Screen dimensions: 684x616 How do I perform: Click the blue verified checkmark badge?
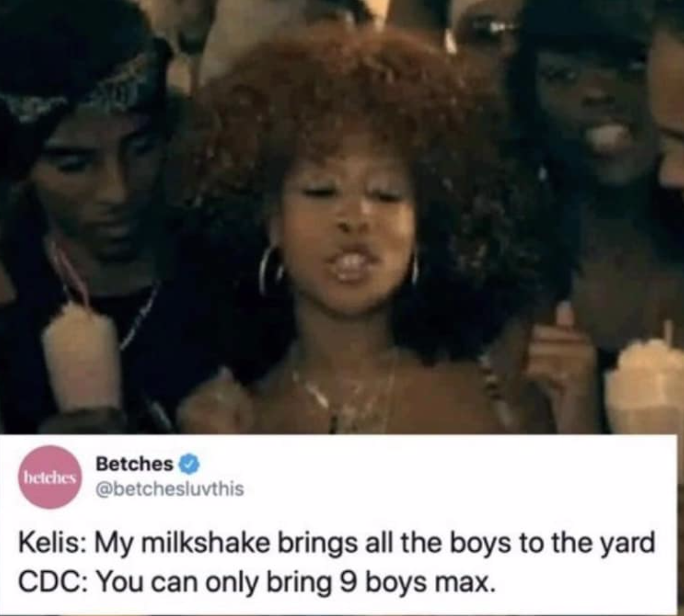point(188,465)
